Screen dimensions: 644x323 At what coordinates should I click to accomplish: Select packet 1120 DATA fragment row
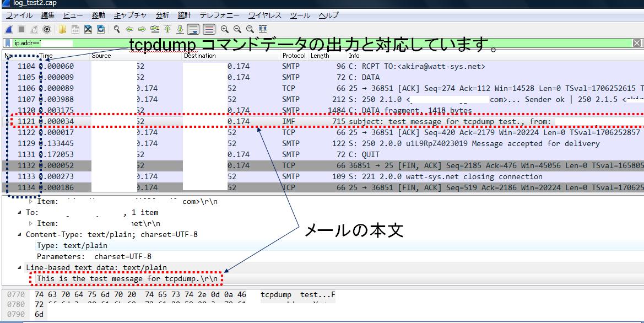(322, 110)
